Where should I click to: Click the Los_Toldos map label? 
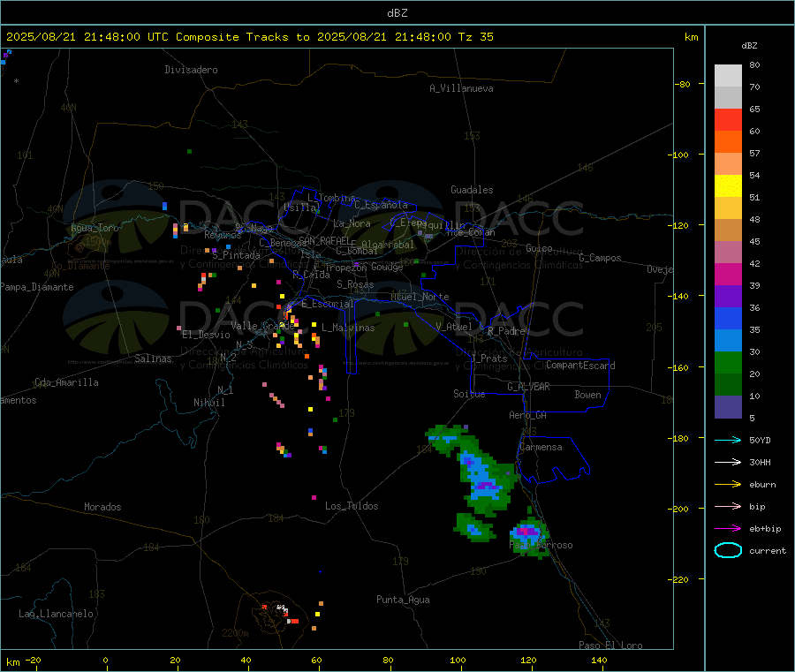pos(352,506)
